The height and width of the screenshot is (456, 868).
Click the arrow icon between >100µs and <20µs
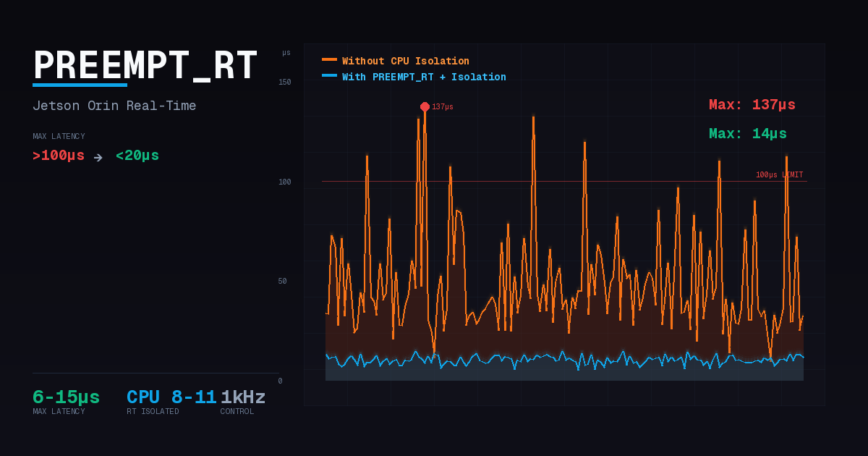tap(98, 157)
